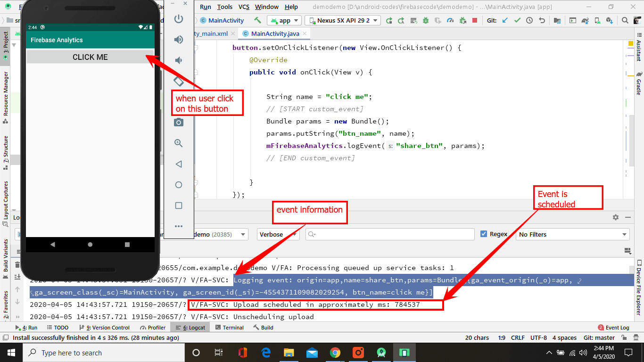Open the Build tool window
Viewport: 644px width, 362px height.
263,328
